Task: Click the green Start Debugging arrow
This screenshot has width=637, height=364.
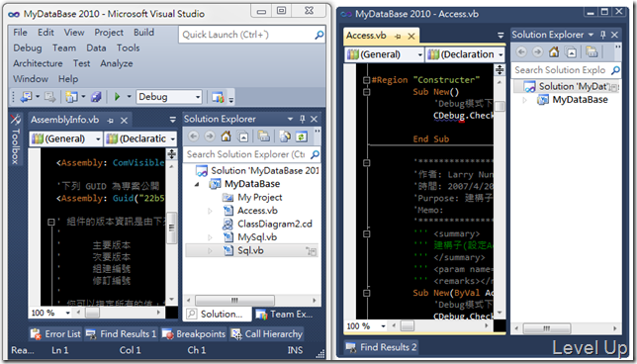Action: click(x=118, y=97)
